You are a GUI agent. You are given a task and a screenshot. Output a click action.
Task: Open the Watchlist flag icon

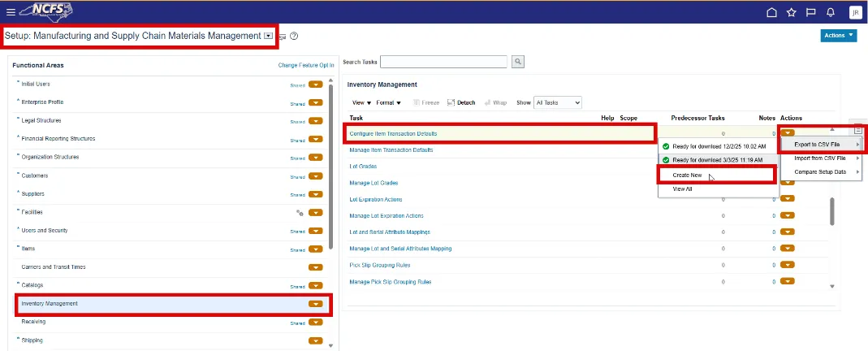pos(811,12)
